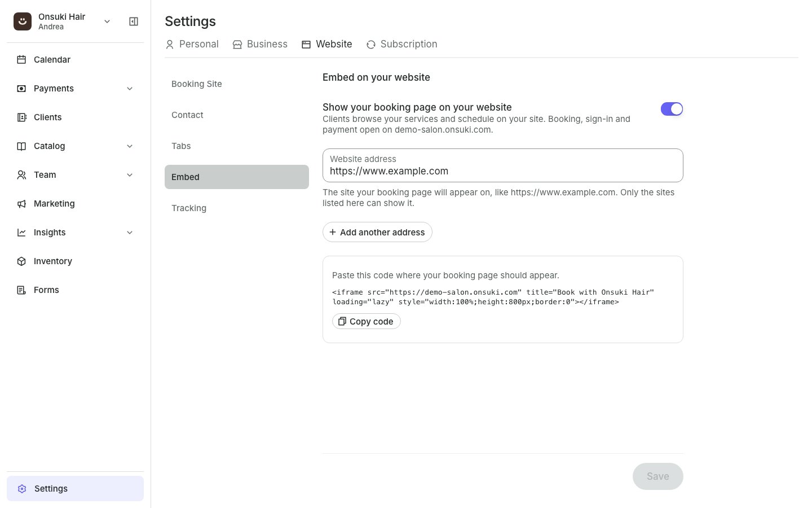Open the Contact settings section
Screen dimensions: 812x508
(237, 115)
